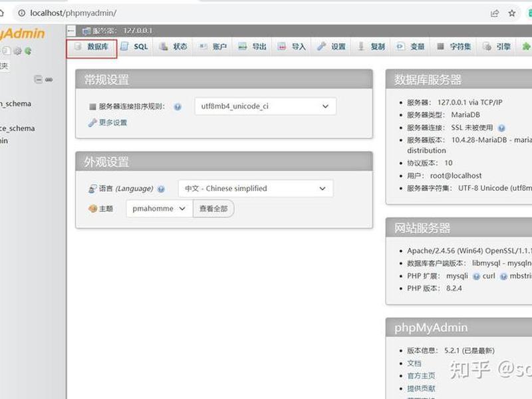Collapse all with the sidebar minus icon

coord(38,79)
